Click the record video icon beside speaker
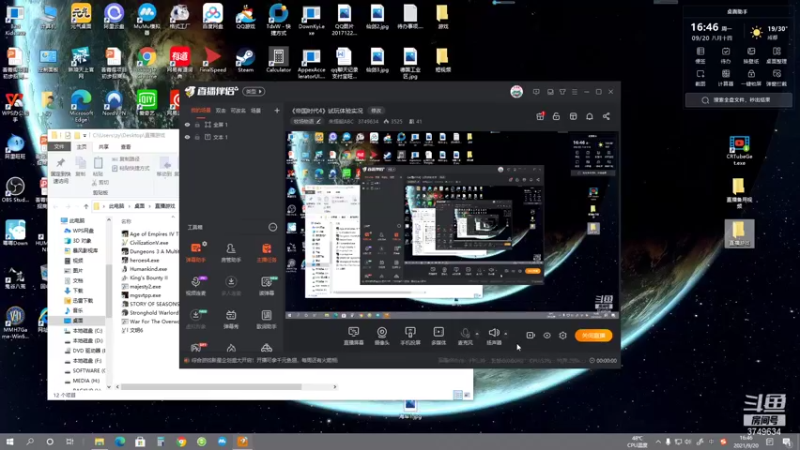This screenshot has width=800, height=450. point(531,335)
